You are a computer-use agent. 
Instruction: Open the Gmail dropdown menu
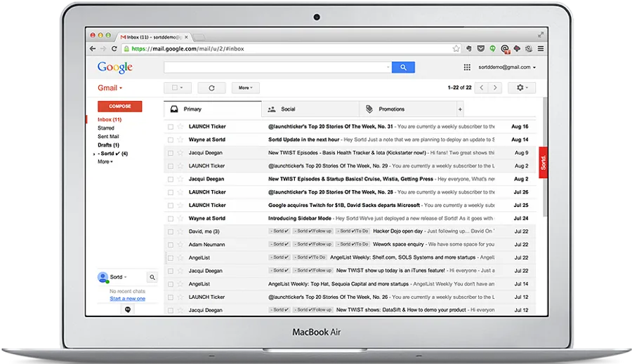110,88
